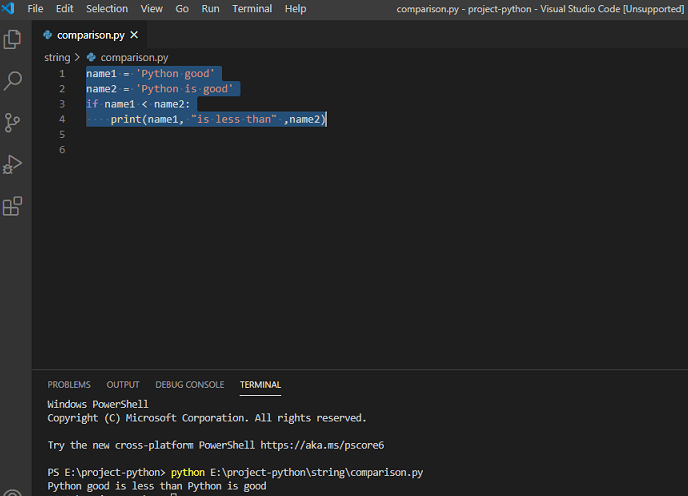The image size is (688, 496).
Task: Open the Selection menu
Action: [x=107, y=9]
